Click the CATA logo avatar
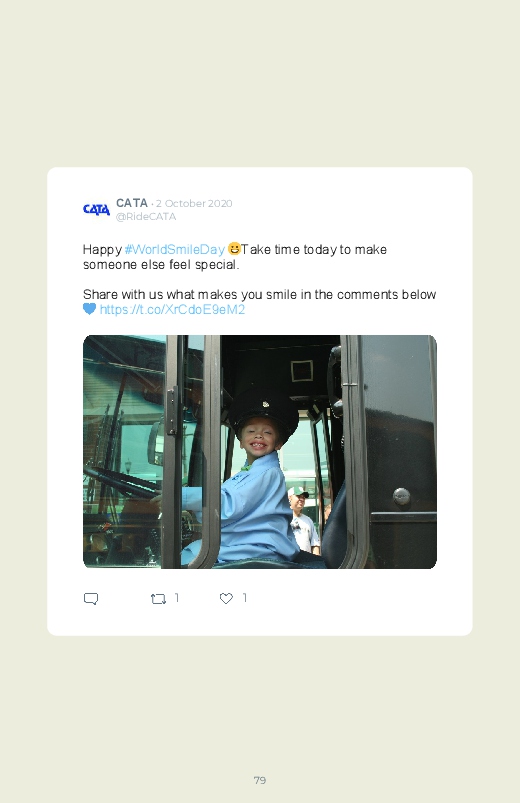 (96, 209)
